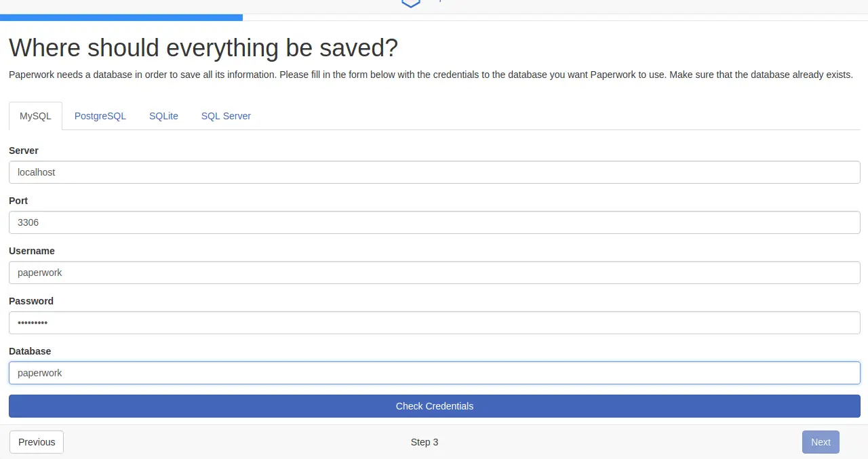Click into the Port field showing 3306
This screenshot has width=868, height=459.
tap(434, 222)
